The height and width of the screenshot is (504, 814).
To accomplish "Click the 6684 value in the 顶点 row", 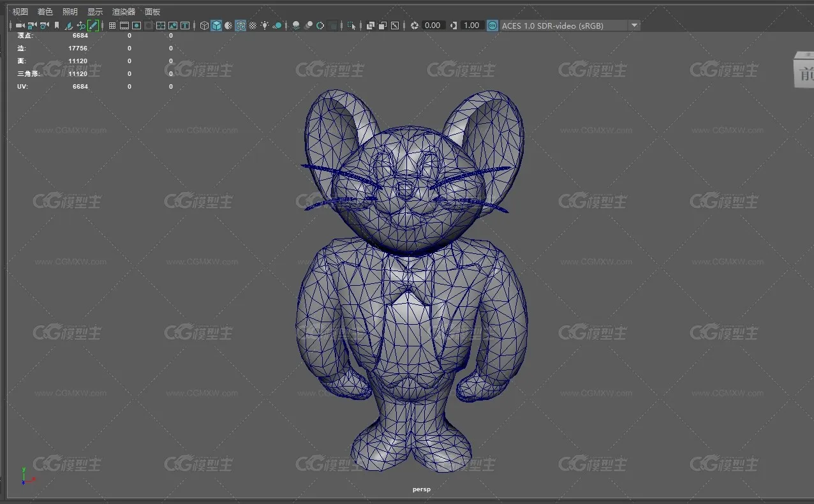I will (80, 36).
